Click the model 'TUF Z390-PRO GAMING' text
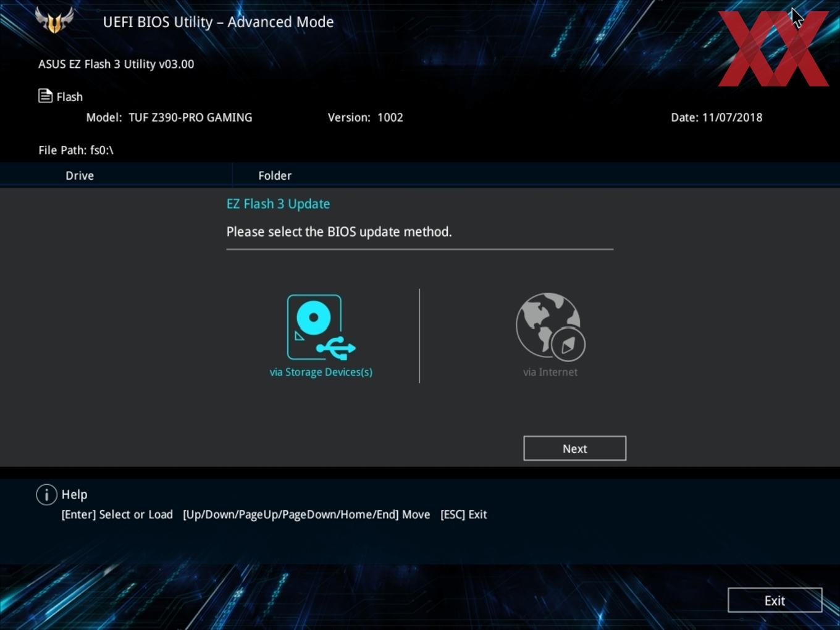 (190, 117)
